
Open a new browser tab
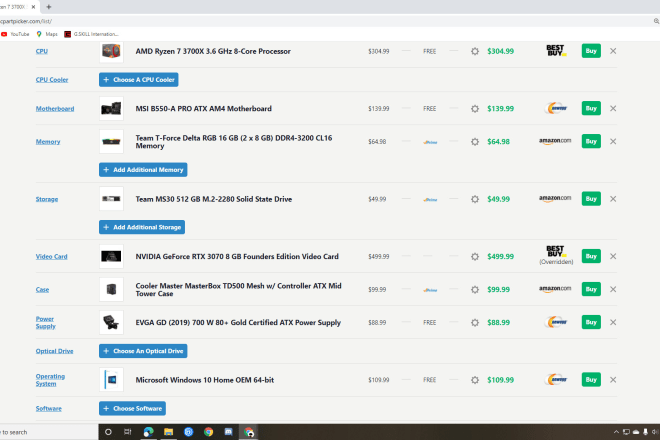click(x=49, y=7)
